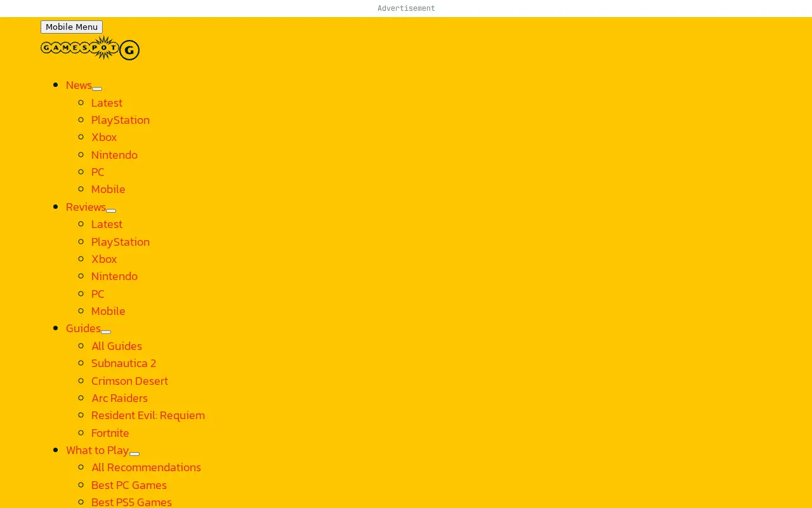This screenshot has width=812, height=508.
Task: Go to Best PC Games
Action: [129, 485]
